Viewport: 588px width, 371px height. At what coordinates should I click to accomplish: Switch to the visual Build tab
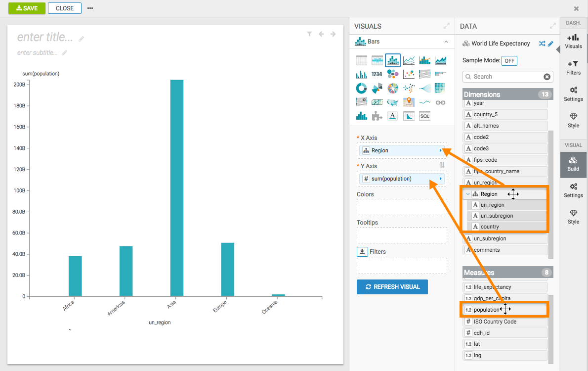click(x=573, y=163)
